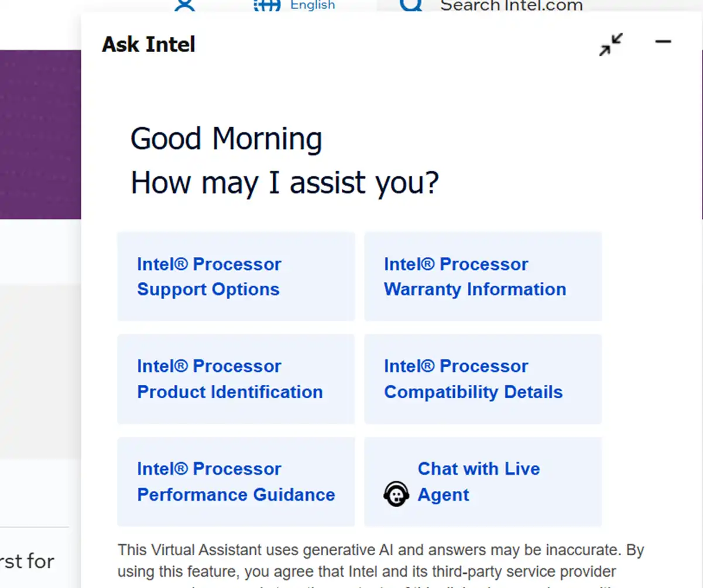703x588 pixels.
Task: Click the Ask Intel title
Action: coord(148,44)
